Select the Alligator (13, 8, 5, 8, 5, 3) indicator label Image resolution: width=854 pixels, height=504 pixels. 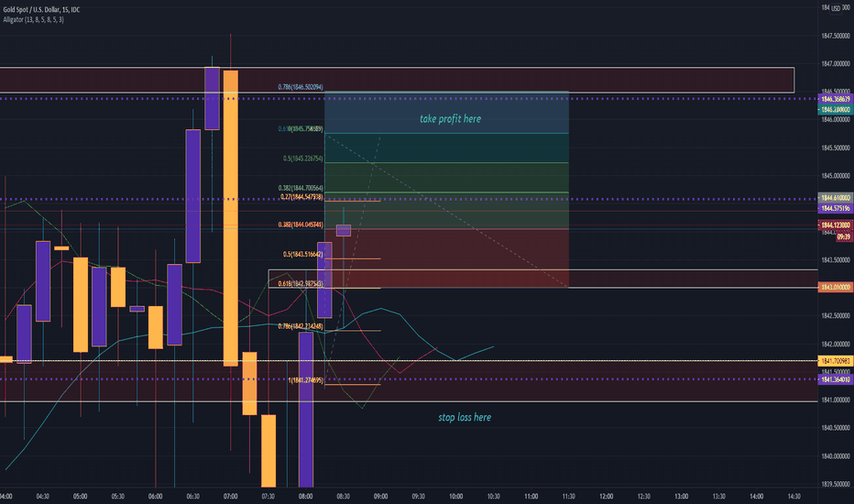33,19
